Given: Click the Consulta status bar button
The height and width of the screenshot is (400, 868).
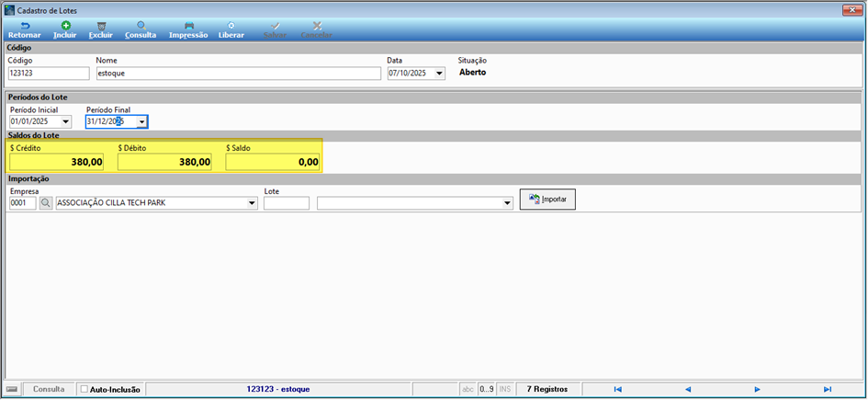Looking at the screenshot, I should tap(49, 389).
